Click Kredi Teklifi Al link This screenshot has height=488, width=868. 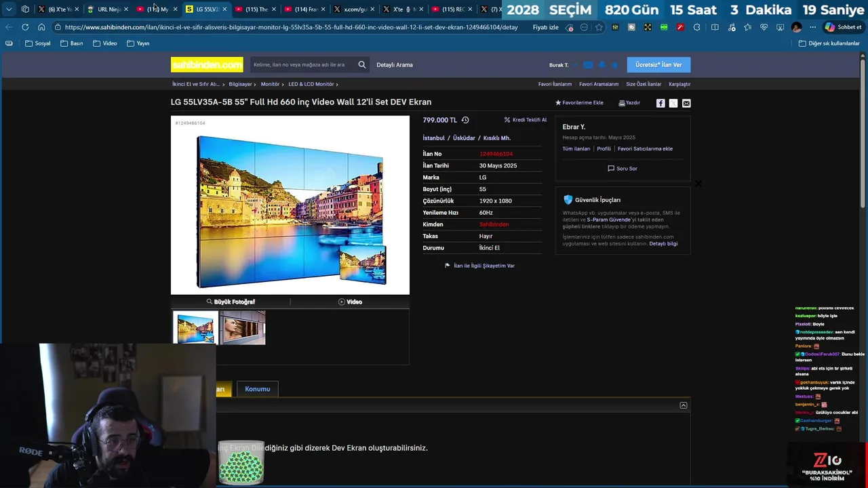pos(526,120)
